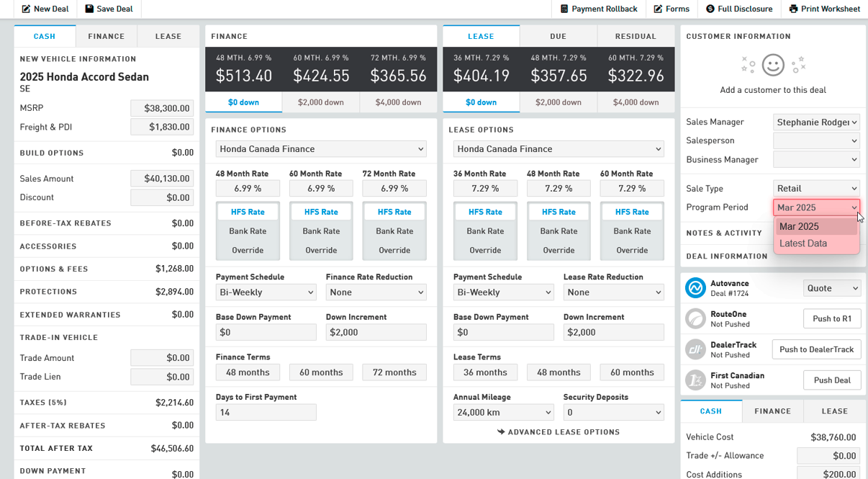Screen dimensions: 868x479
Task: Open the Finance Options lender dropdown
Action: [x=321, y=149]
